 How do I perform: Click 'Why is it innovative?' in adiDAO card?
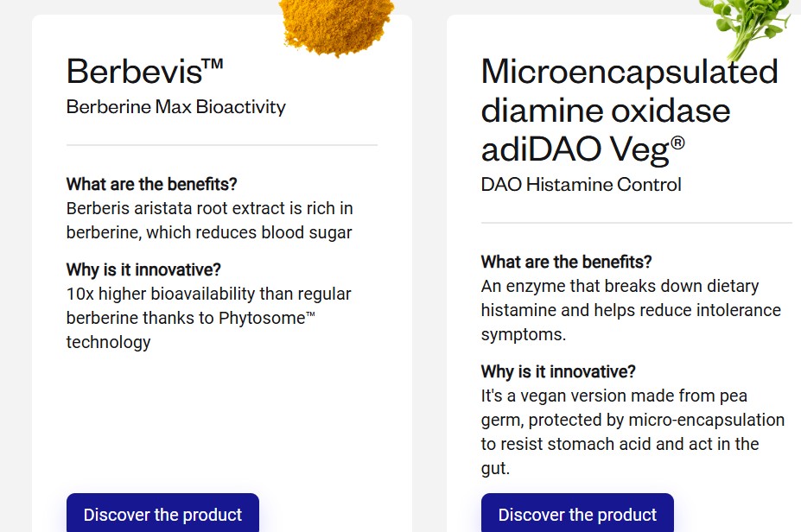(558, 371)
